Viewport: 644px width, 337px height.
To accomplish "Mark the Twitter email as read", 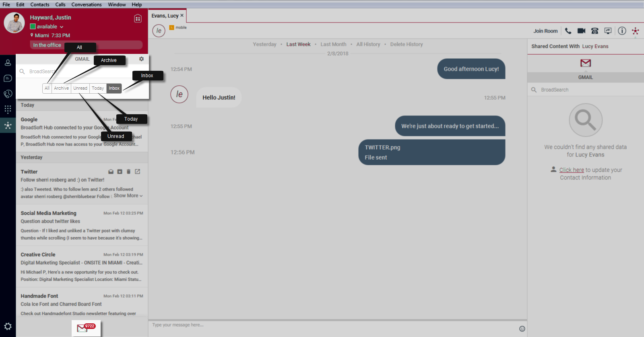I will 111,172.
